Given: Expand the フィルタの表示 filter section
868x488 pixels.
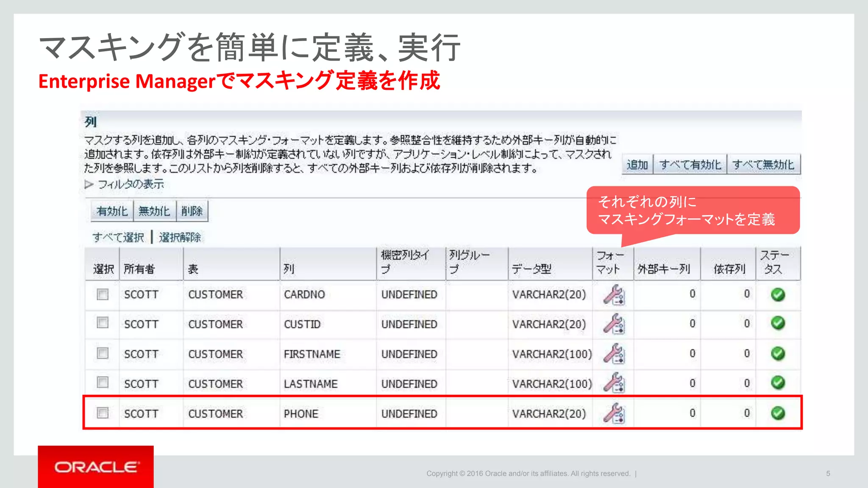Looking at the screenshot, I should pyautogui.click(x=125, y=184).
